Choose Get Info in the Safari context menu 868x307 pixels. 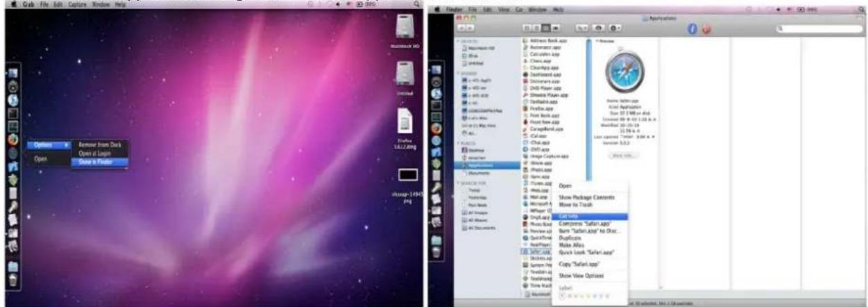[x=590, y=216]
